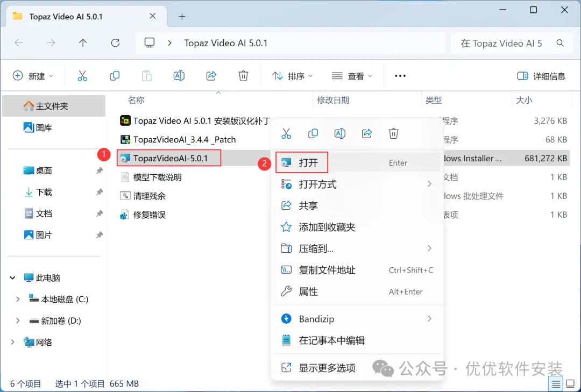Image resolution: width=581 pixels, height=392 pixels.
Task: Sort by the 类型 column header
Action: tap(434, 100)
